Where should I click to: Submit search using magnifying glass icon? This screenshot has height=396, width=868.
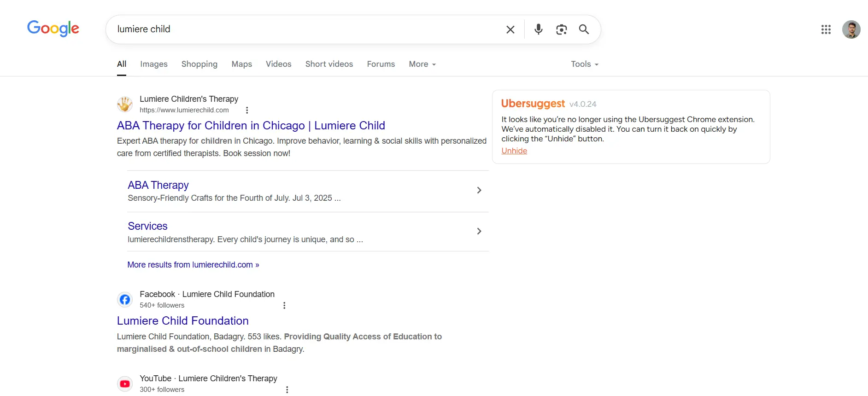584,29
